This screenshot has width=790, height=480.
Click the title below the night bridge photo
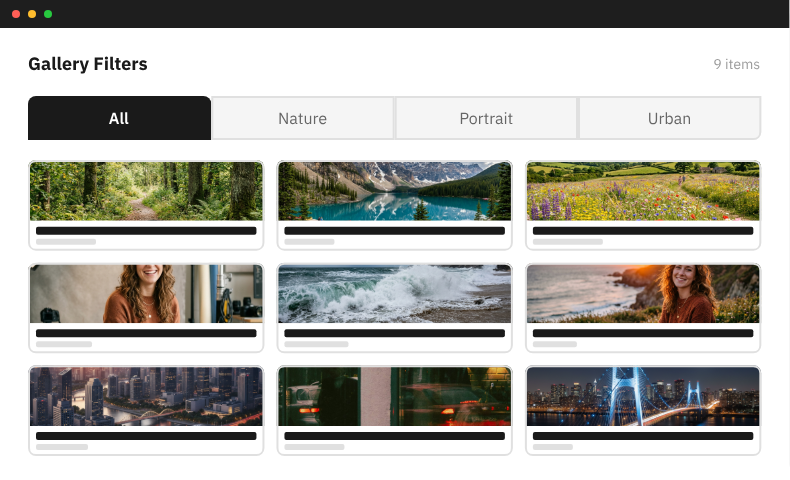pyautogui.click(x=643, y=436)
